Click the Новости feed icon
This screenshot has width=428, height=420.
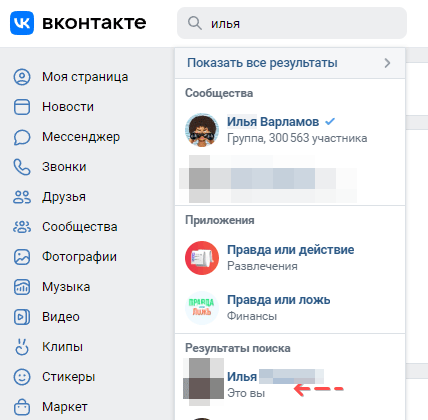(22, 107)
